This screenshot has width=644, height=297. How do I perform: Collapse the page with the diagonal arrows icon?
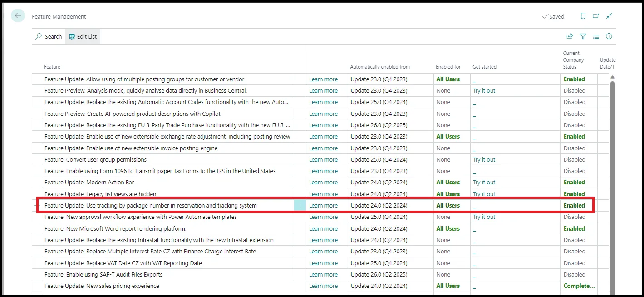tap(609, 16)
